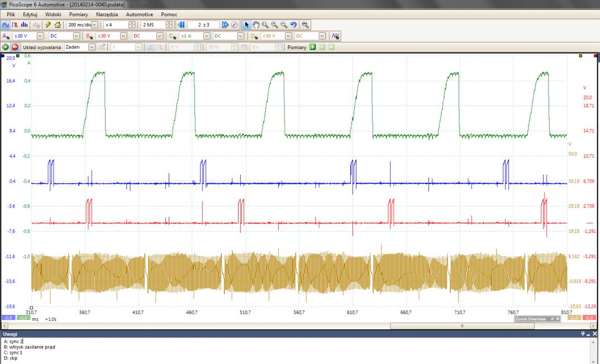
Task: Click the undo zoom arrow icon
Action: (293, 25)
